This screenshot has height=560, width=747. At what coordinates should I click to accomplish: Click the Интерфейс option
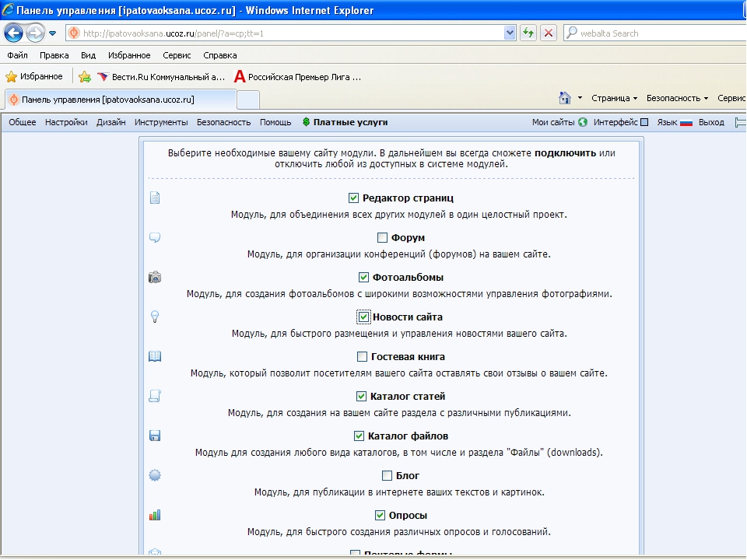pos(615,122)
